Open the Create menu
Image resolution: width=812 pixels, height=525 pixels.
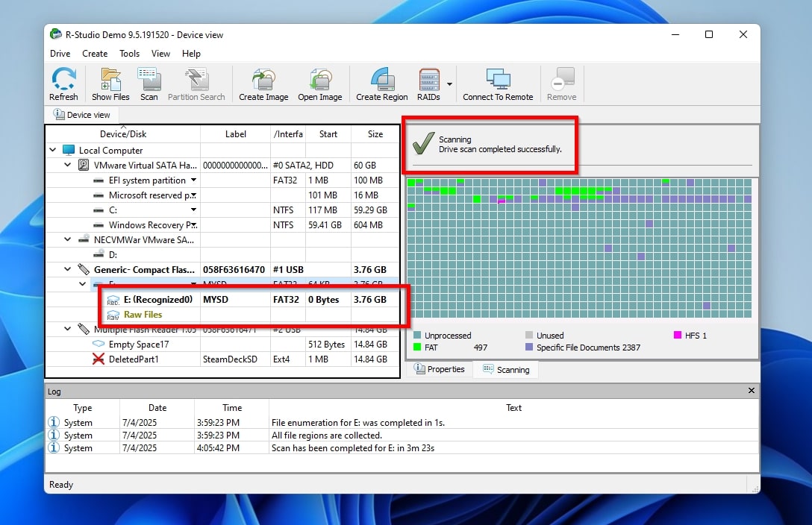click(95, 53)
